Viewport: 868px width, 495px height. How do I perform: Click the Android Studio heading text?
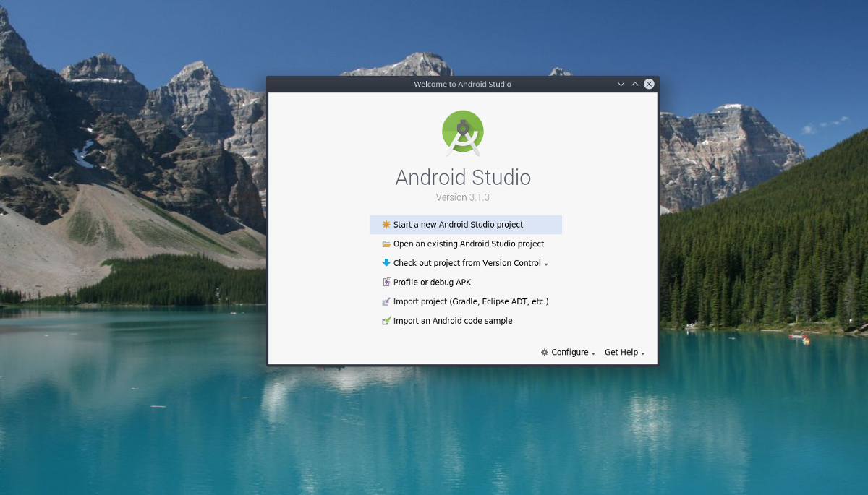(x=463, y=177)
